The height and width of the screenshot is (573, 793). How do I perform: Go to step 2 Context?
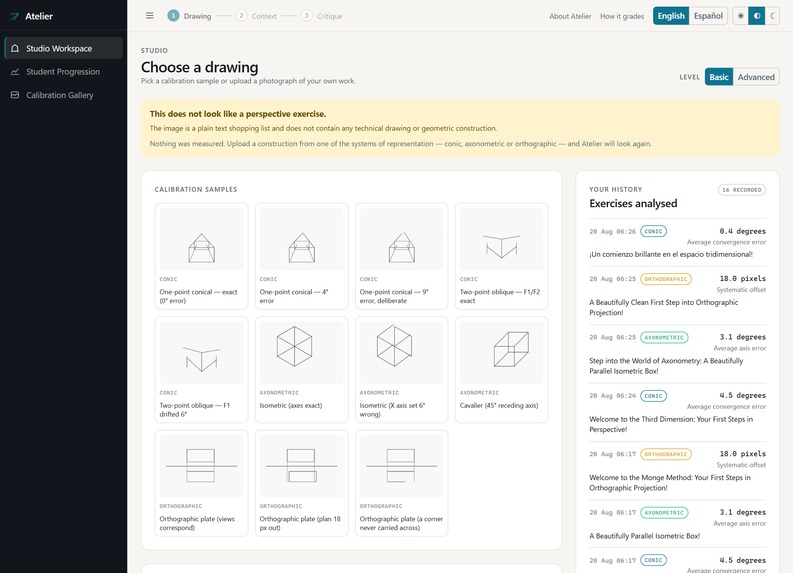(x=256, y=16)
